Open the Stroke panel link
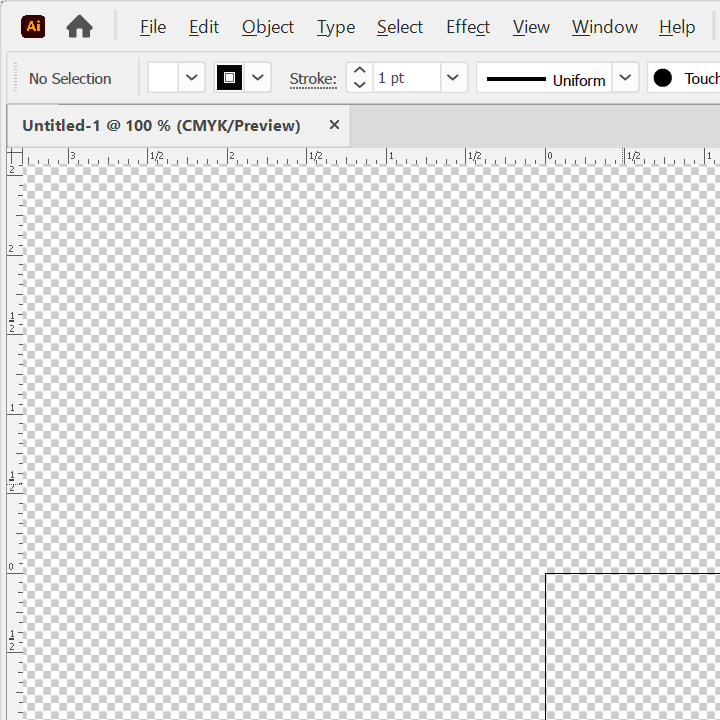Image resolution: width=720 pixels, height=720 pixels. pyautogui.click(x=313, y=79)
